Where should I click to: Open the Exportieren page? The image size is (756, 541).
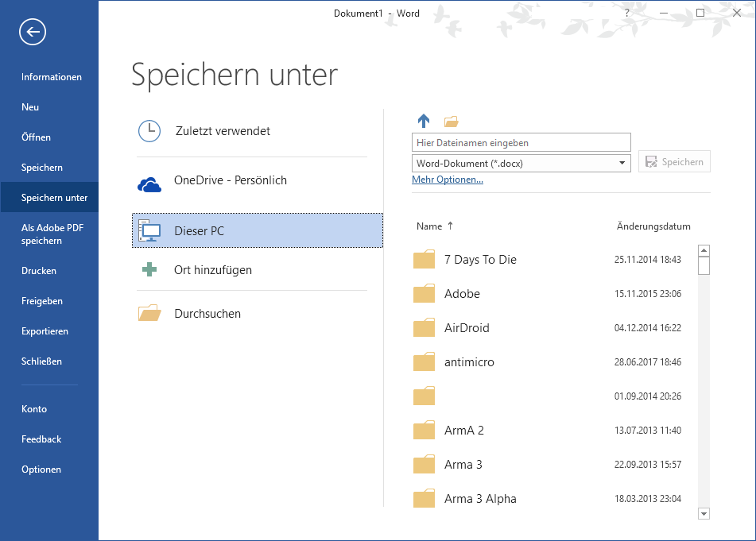[x=45, y=331]
